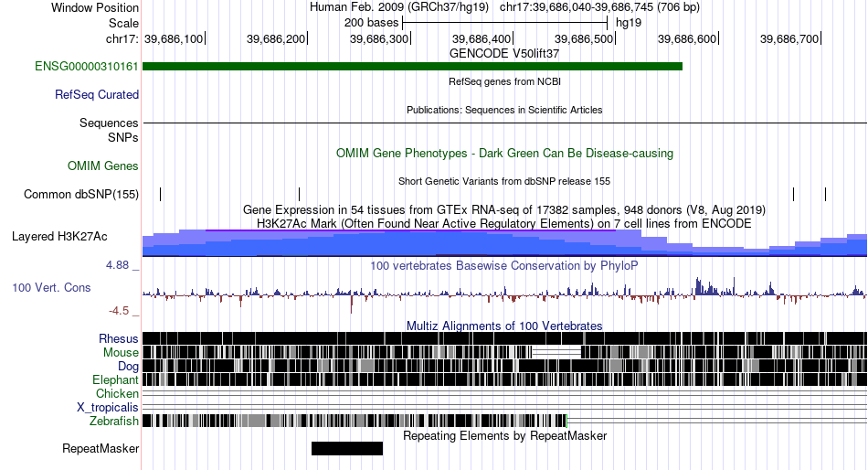Click Repeating Elements by RepeatMasker title

504,435
